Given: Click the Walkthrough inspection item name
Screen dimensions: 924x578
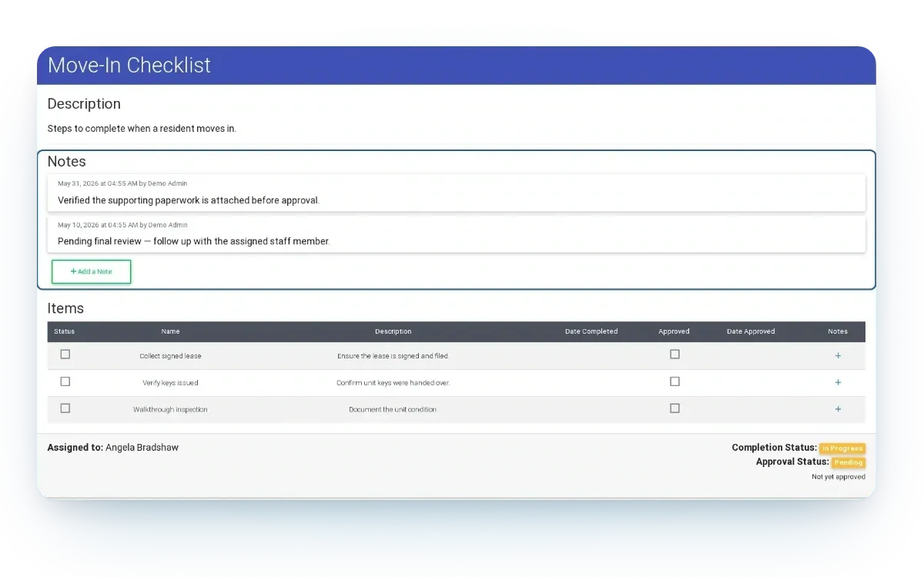Looking at the screenshot, I should click(170, 409).
